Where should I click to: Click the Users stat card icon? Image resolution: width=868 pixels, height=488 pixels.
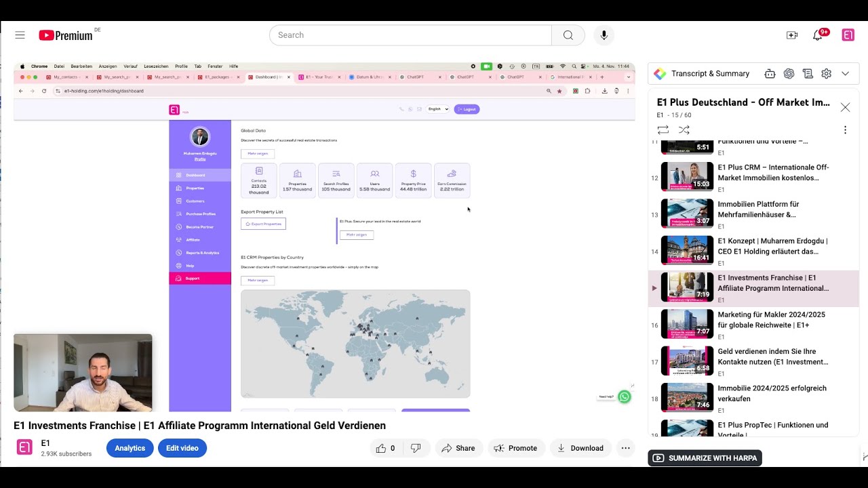click(374, 174)
